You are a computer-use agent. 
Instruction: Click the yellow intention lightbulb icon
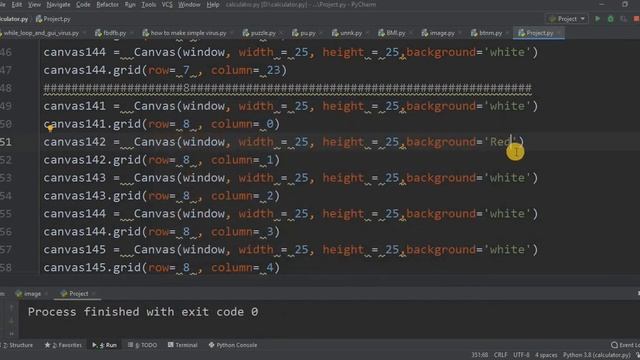50,129
